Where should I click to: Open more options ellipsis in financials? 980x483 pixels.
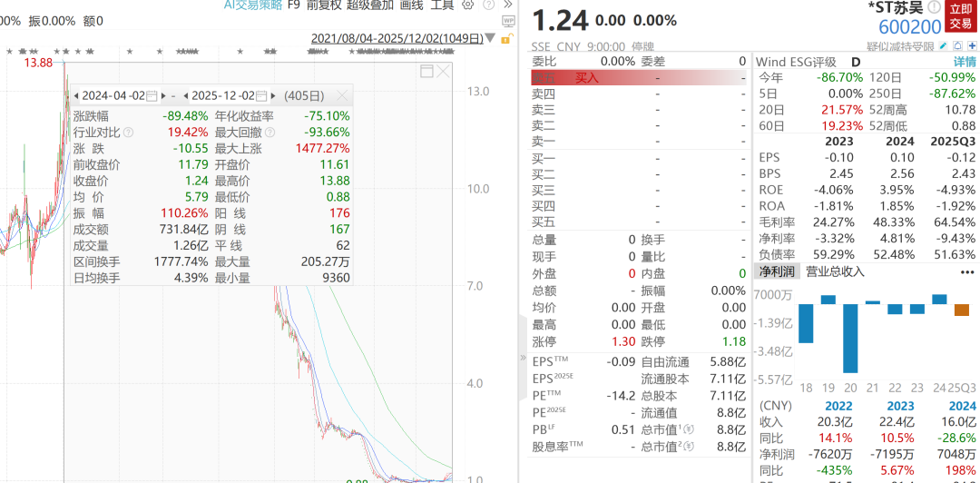967,272
